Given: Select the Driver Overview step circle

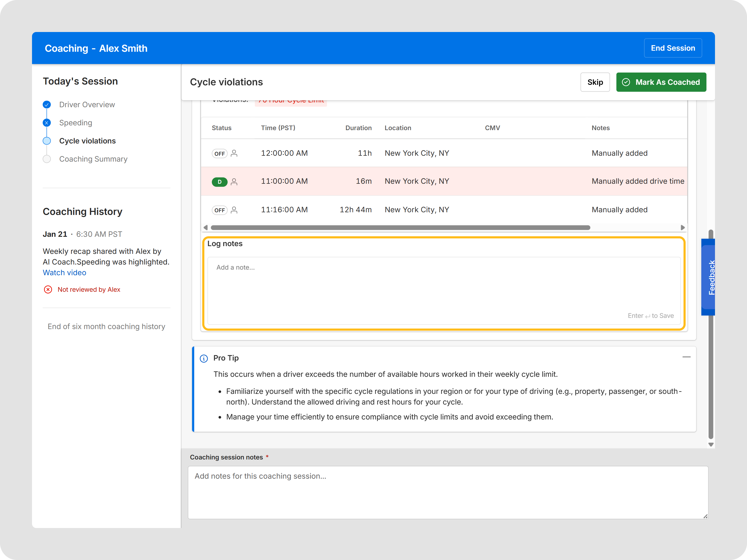Looking at the screenshot, I should [x=47, y=105].
